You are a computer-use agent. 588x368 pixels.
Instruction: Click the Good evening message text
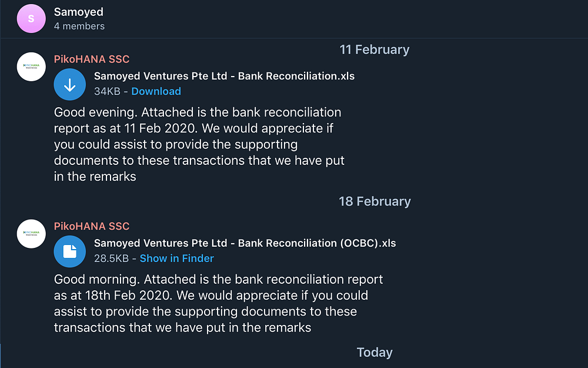coord(199,144)
